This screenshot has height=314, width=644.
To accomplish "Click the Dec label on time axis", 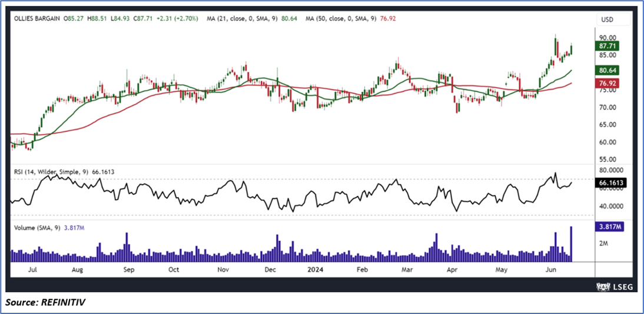I will coord(270,270).
